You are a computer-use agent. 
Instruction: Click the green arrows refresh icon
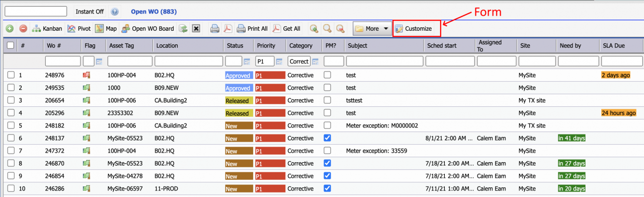pos(184,29)
